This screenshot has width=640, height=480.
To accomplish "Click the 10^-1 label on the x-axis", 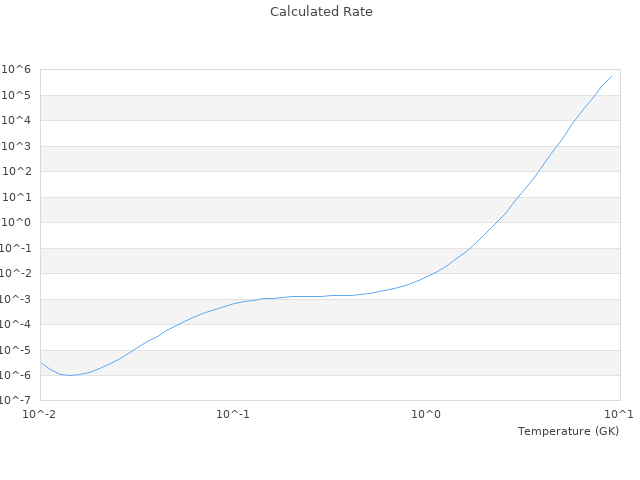I will 233,414.
